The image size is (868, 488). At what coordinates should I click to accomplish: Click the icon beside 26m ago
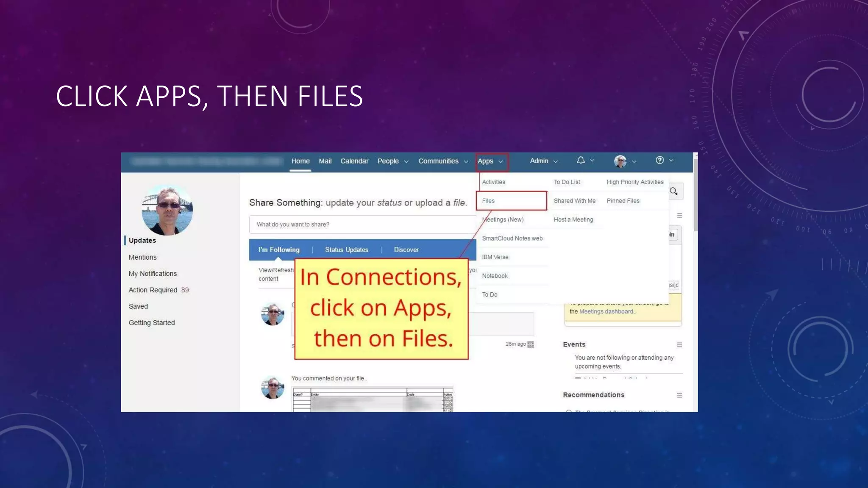[x=531, y=344]
